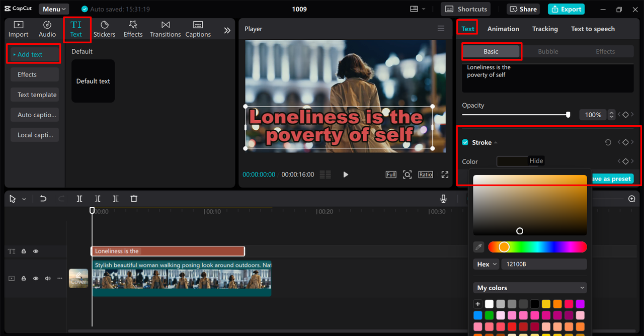Open Text template in the sidebar

pos(34,95)
